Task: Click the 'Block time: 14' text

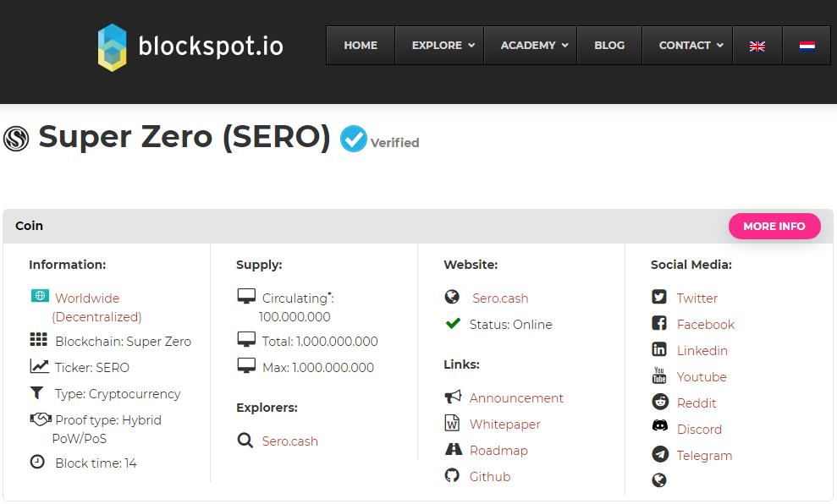Action: (x=96, y=463)
